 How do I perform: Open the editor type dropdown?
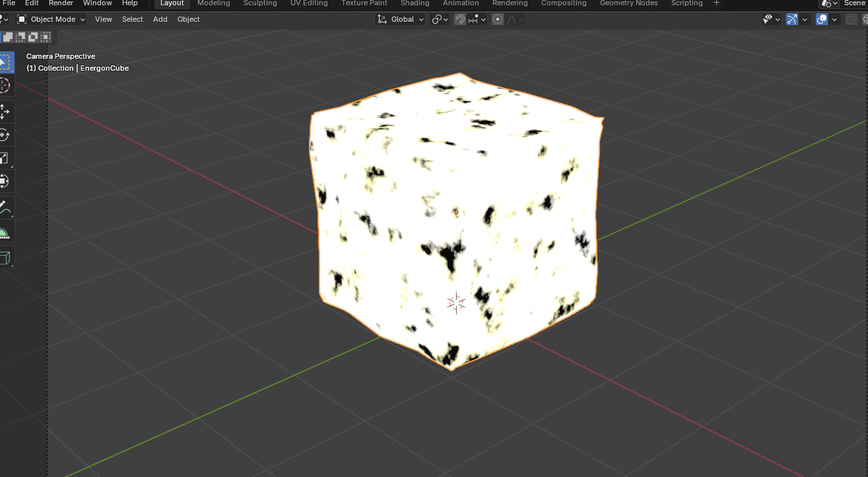pyautogui.click(x=4, y=19)
